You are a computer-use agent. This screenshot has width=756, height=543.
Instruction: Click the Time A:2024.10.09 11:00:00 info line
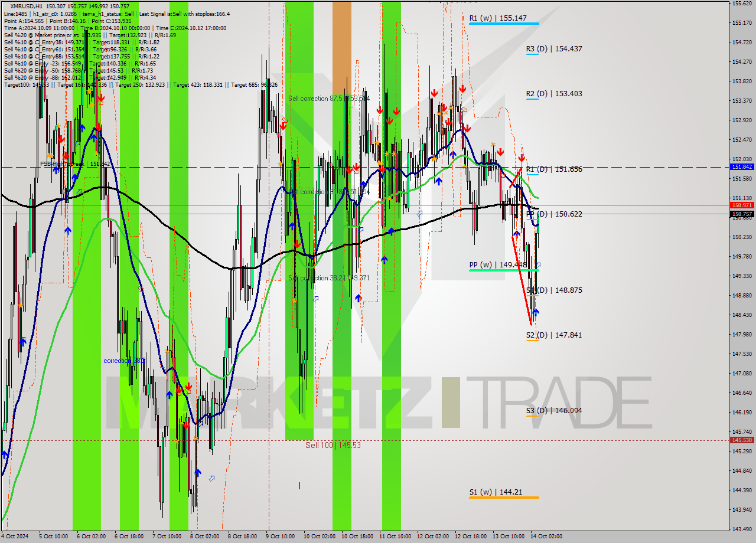[x=115, y=28]
